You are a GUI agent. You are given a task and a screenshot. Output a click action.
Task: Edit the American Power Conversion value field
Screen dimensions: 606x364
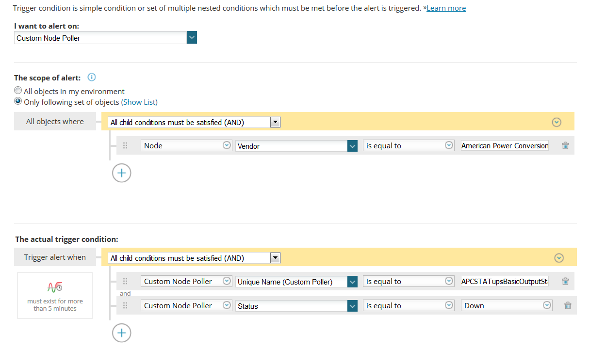pyautogui.click(x=505, y=145)
